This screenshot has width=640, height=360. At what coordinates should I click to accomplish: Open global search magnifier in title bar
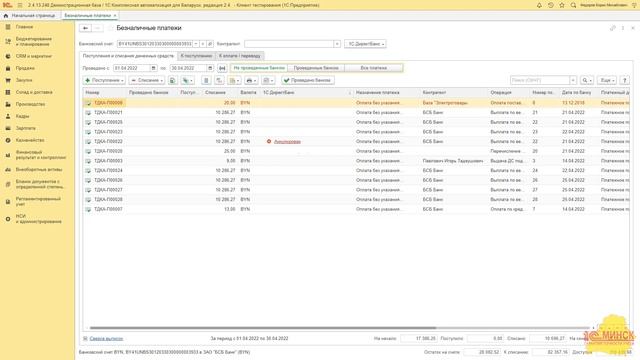tap(573, 5)
